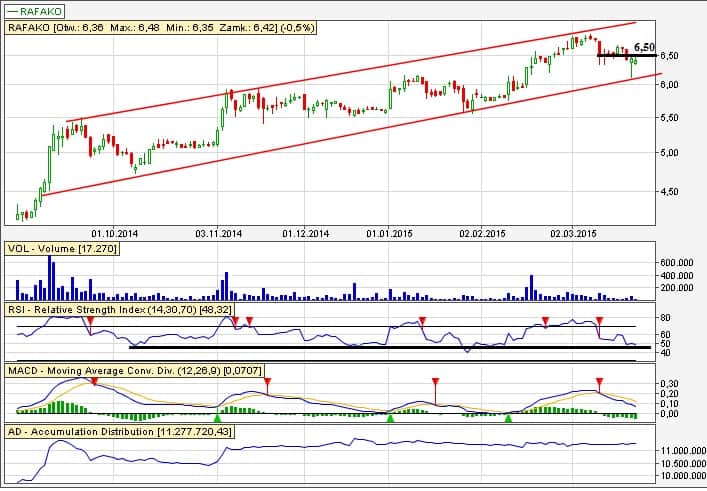This screenshot has width=707, height=491.
Task: Click the 6,50 price level label
Action: click(645, 46)
